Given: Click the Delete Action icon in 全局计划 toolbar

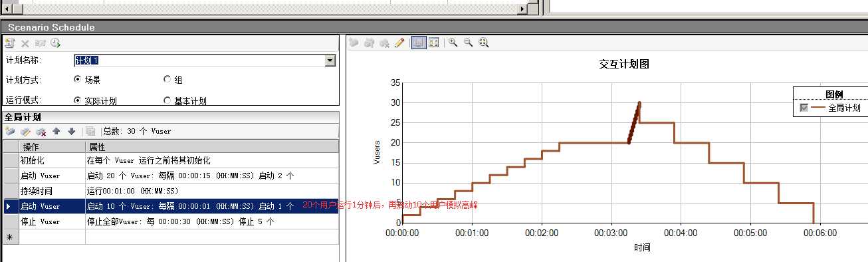Looking at the screenshot, I should [41, 131].
